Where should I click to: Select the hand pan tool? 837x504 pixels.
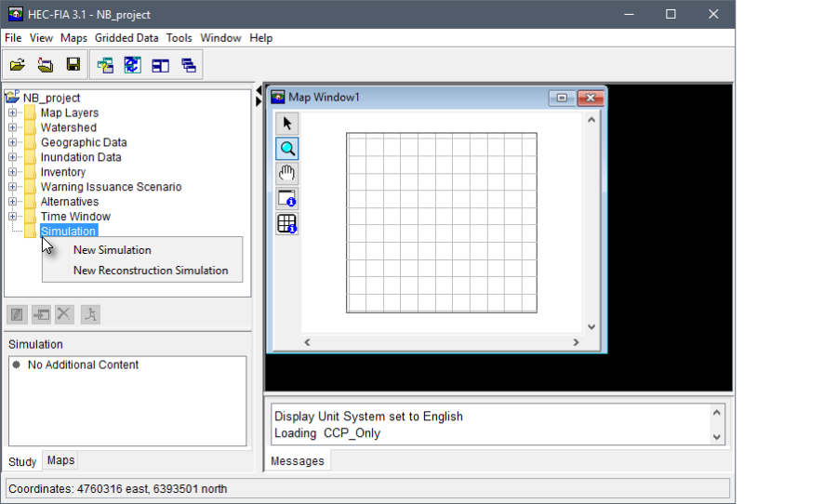(287, 174)
